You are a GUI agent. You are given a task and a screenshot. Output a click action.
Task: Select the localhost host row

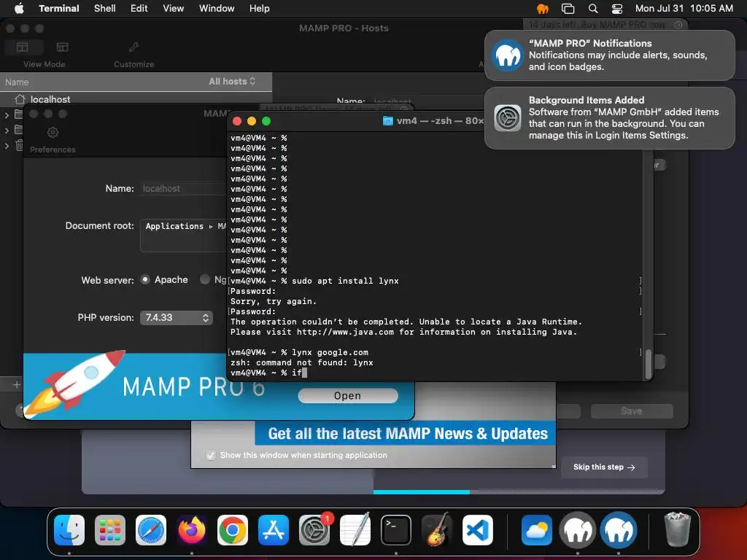(x=136, y=99)
